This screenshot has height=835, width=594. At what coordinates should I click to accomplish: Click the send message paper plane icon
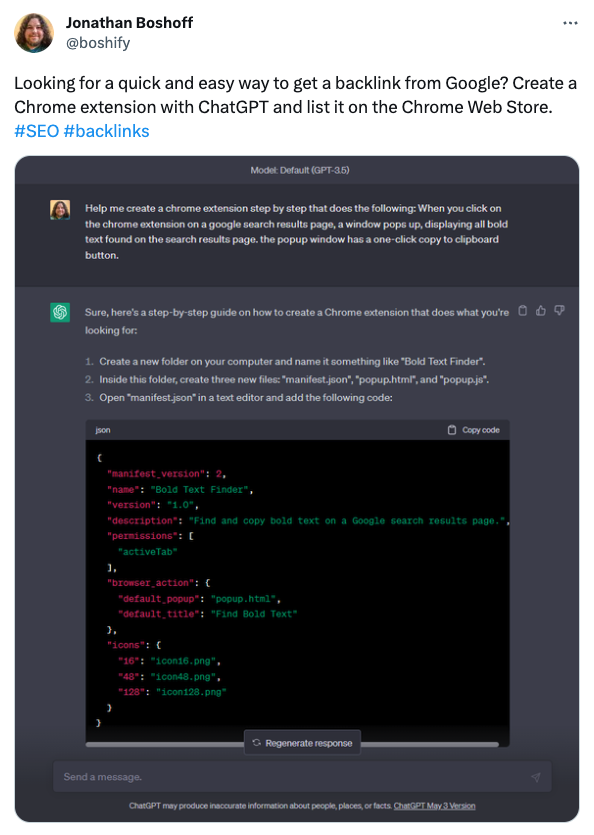[x=535, y=777]
